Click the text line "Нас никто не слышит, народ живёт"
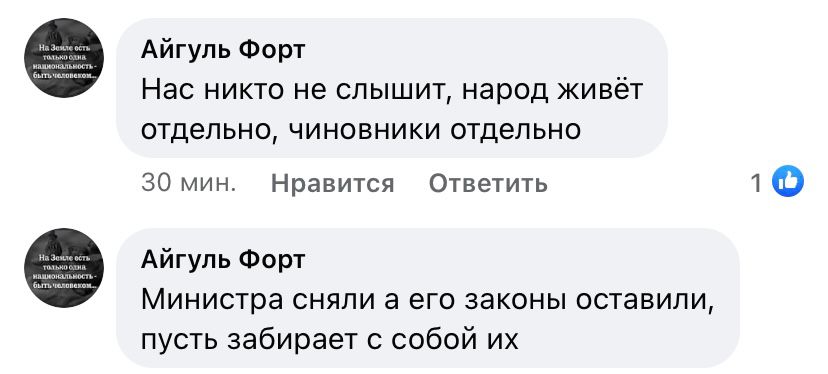The height and width of the screenshot is (374, 828). [x=392, y=90]
